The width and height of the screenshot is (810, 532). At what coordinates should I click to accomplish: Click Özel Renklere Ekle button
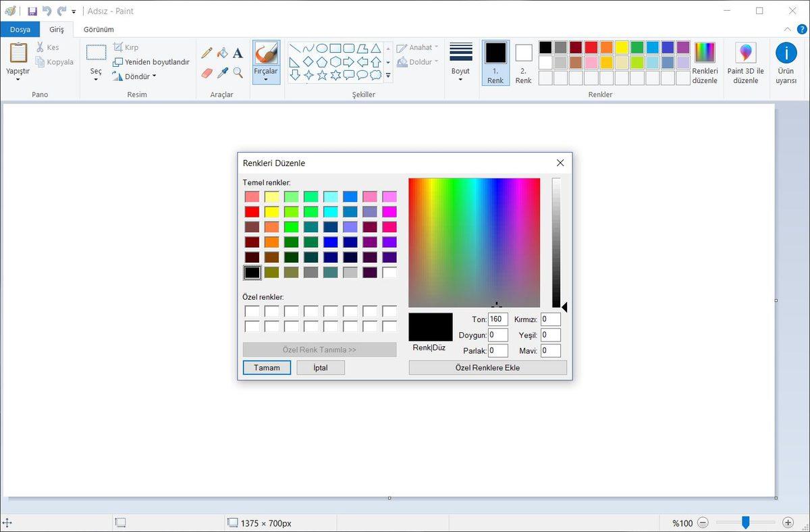pos(487,367)
